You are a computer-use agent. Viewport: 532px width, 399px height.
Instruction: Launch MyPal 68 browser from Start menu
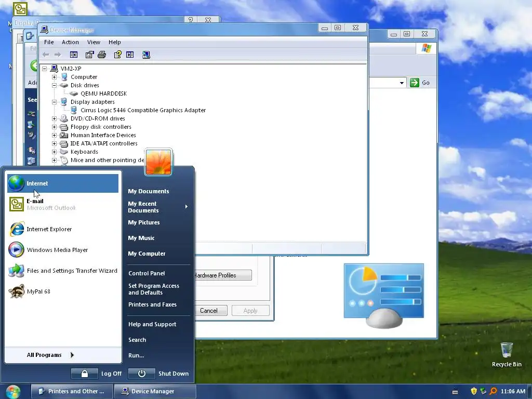click(x=63, y=291)
